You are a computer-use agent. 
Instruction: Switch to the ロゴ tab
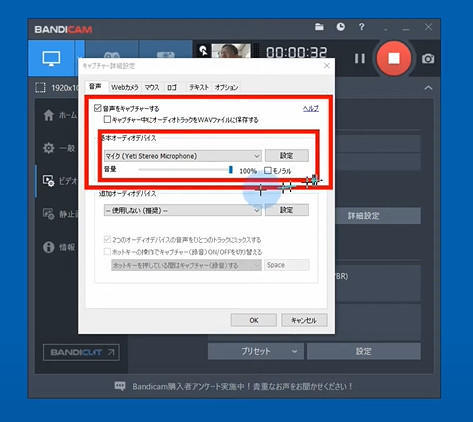(x=172, y=87)
